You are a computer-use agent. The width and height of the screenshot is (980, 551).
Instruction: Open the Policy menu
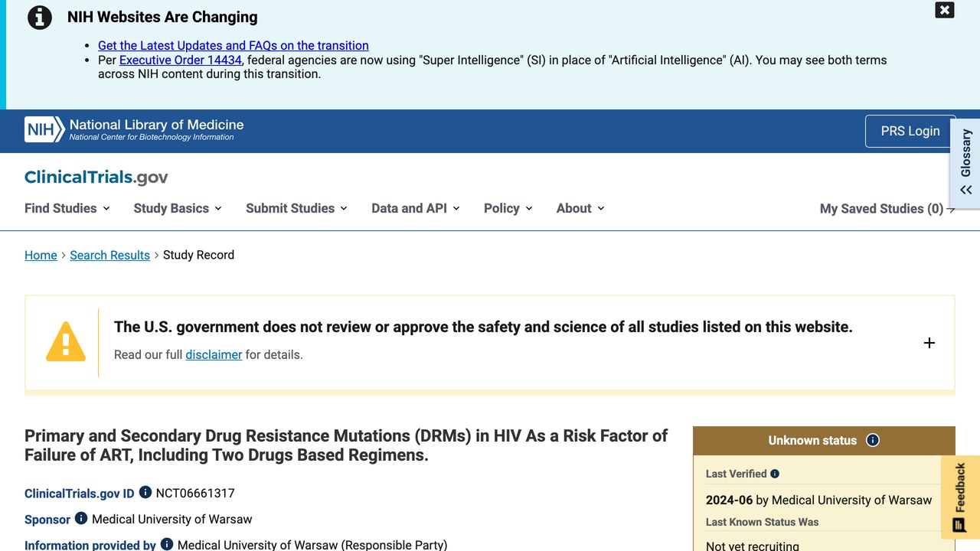point(508,208)
